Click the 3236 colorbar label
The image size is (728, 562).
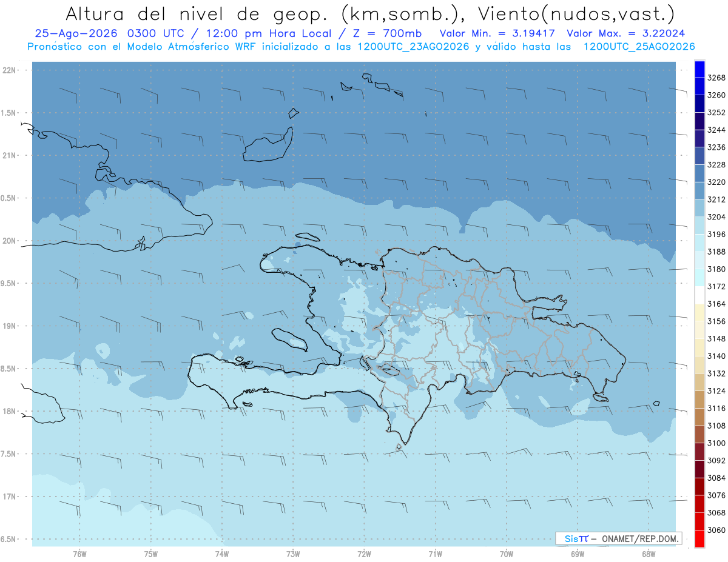[716, 147]
